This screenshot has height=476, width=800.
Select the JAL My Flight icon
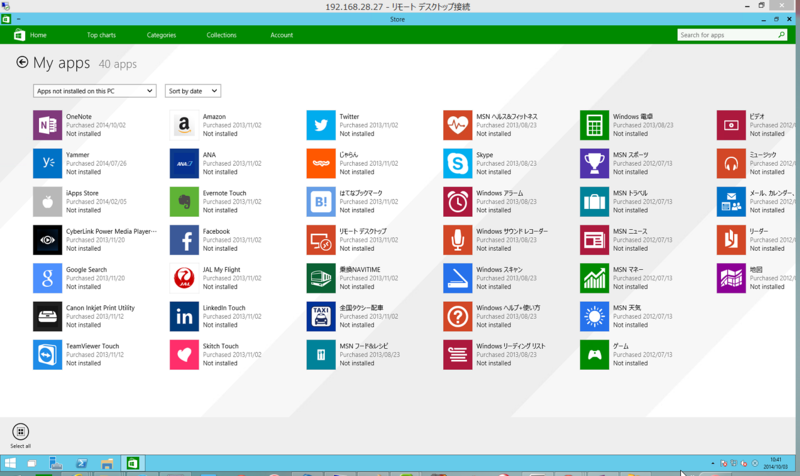tap(184, 278)
